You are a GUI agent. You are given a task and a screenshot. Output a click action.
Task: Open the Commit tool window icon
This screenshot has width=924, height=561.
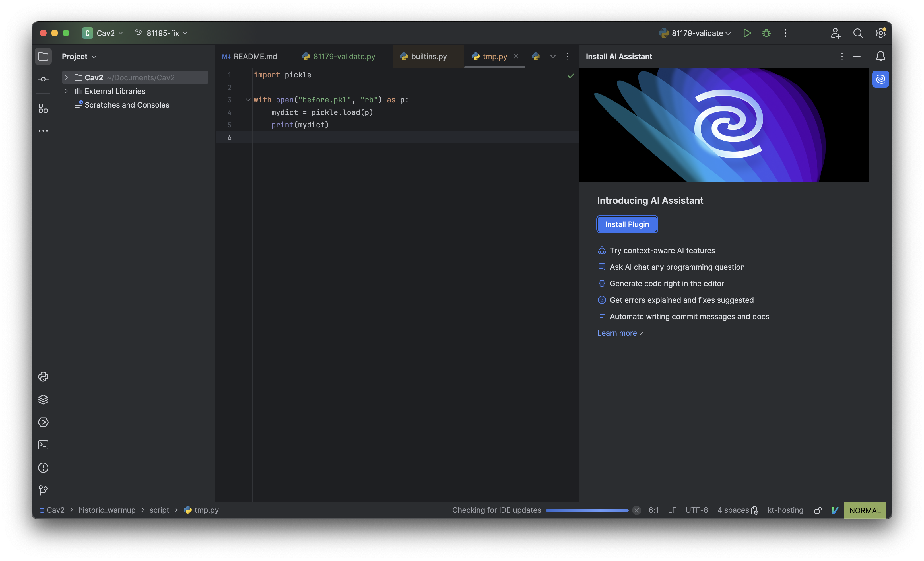pyautogui.click(x=43, y=79)
